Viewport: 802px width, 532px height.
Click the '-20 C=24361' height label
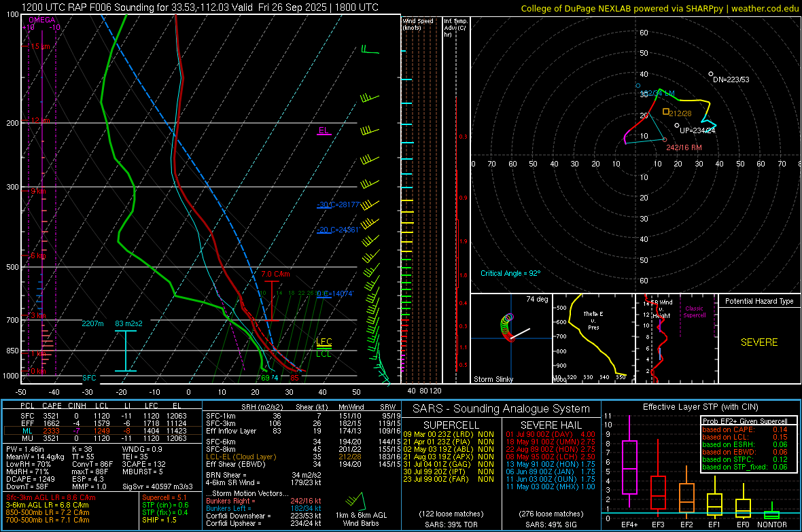[338, 230]
